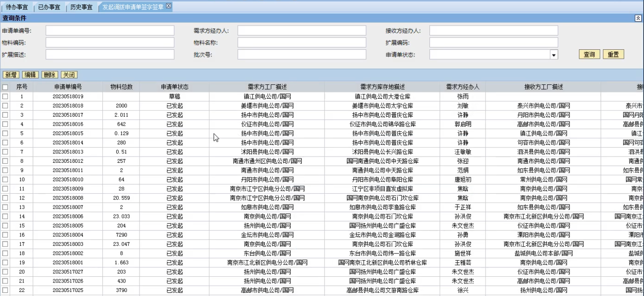Viewport: 644px width, 296px height.
Task: Click the 申请单状态 column header
Action: [174, 87]
